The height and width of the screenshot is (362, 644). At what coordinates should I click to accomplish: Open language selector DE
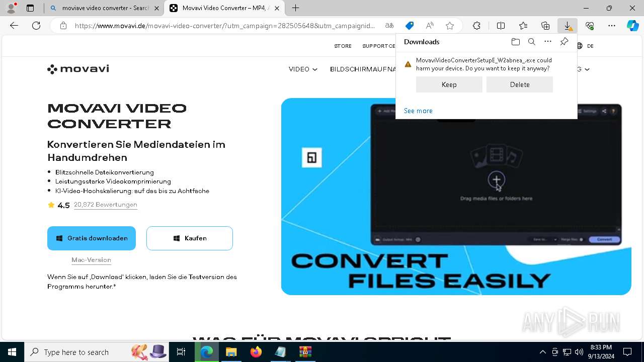pos(586,46)
